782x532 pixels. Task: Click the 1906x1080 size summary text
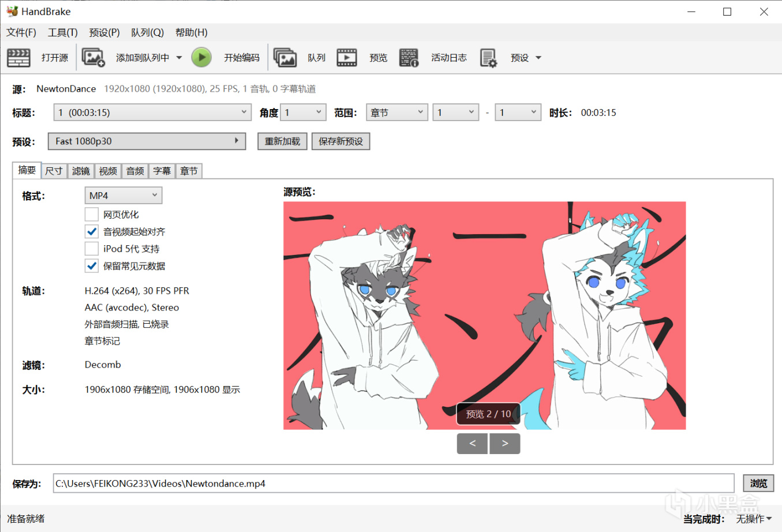[x=162, y=389]
